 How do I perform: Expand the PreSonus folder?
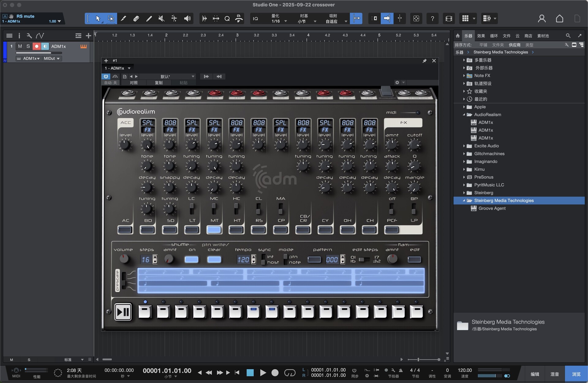pyautogui.click(x=464, y=177)
